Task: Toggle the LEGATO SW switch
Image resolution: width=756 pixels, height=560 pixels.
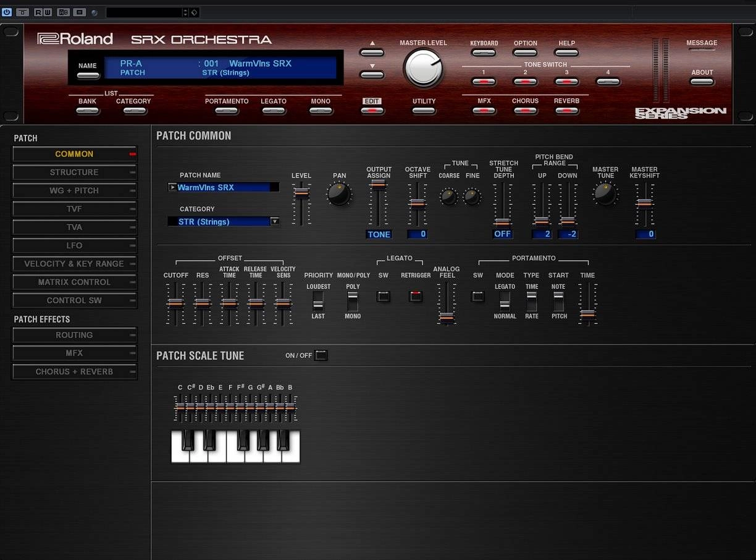Action: point(383,296)
